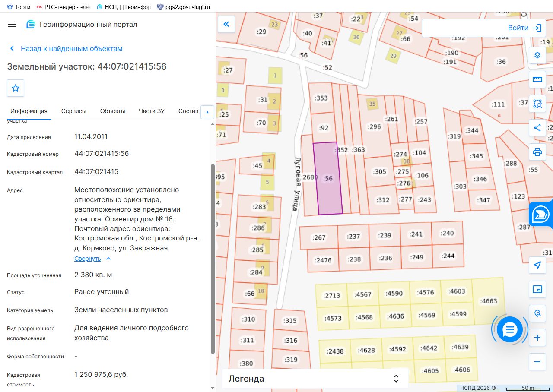
Task: Switch to the Информация tab
Action: (29, 111)
